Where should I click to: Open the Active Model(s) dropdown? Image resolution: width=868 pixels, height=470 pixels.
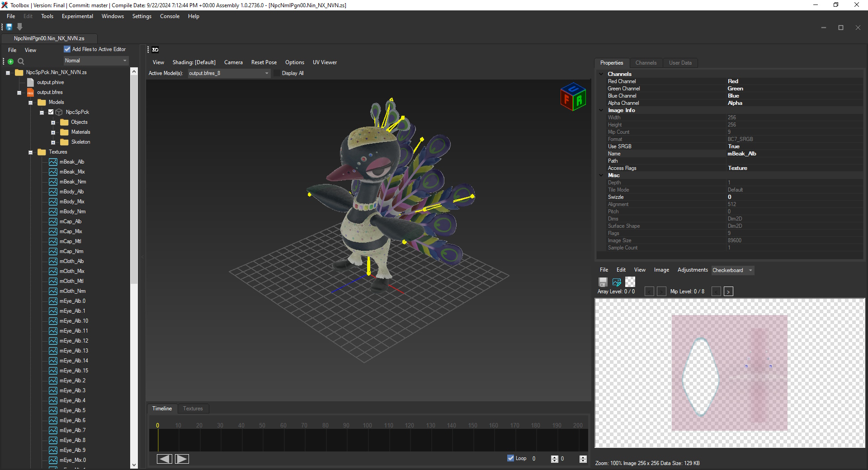229,73
